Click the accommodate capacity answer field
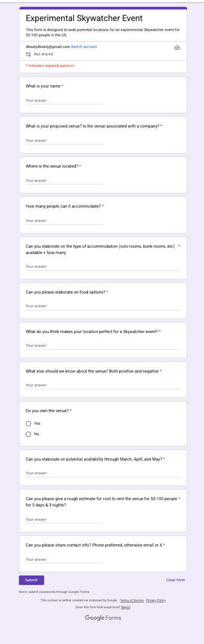204x644 pixels. tap(64, 220)
